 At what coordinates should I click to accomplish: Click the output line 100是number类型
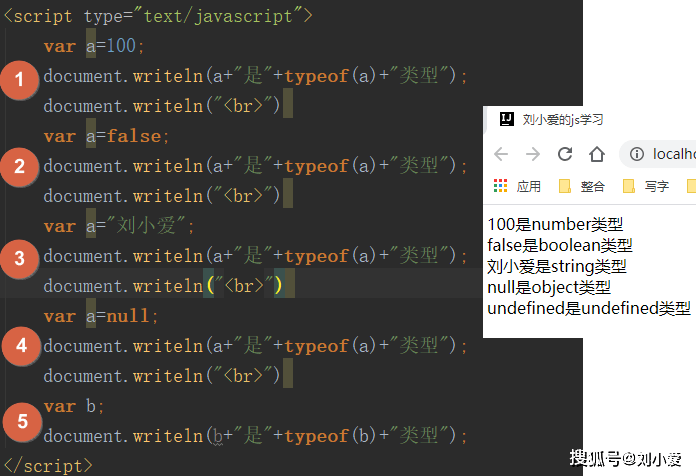[x=555, y=224]
